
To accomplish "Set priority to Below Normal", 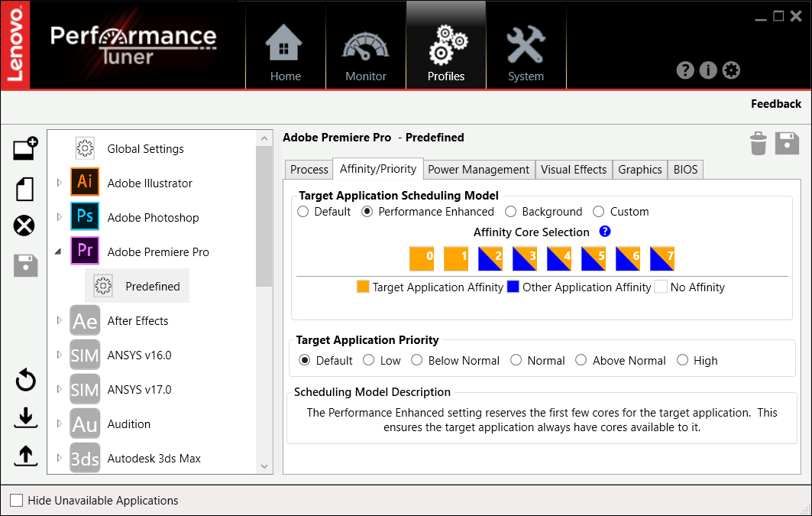I will [455, 360].
